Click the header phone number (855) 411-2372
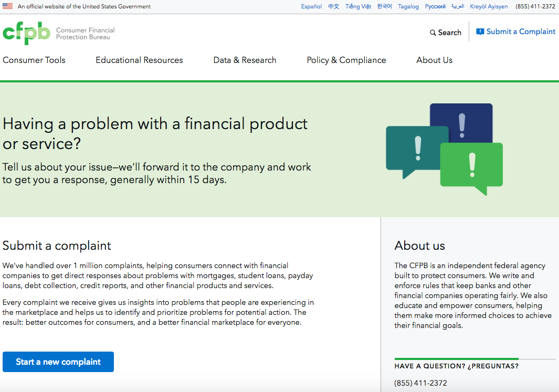The image size is (559, 392). pyautogui.click(x=535, y=6)
